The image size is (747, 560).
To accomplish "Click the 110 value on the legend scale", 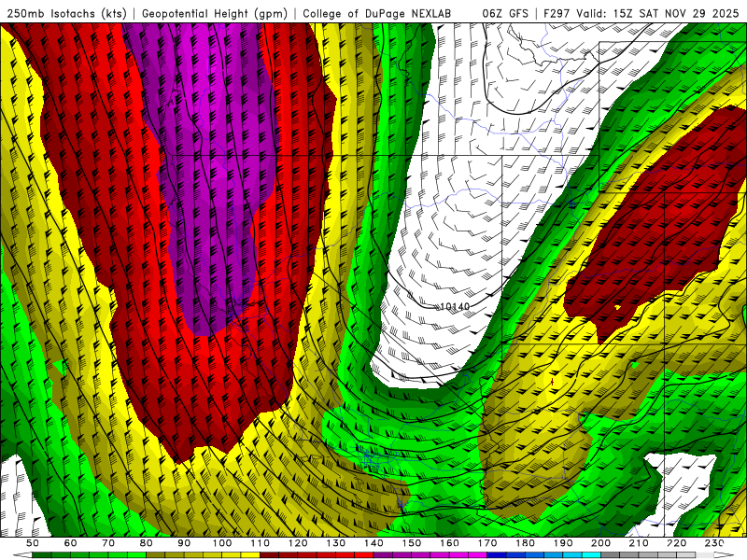I will (x=260, y=543).
